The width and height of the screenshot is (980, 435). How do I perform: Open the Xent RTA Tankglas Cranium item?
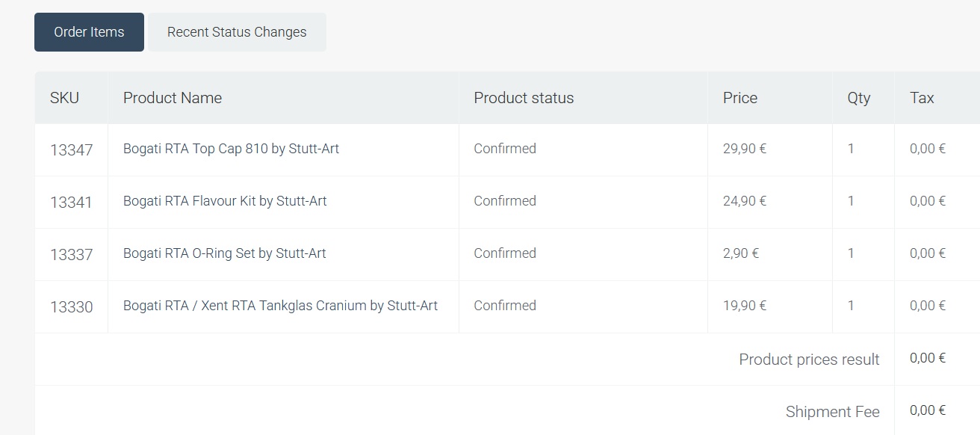pos(280,306)
